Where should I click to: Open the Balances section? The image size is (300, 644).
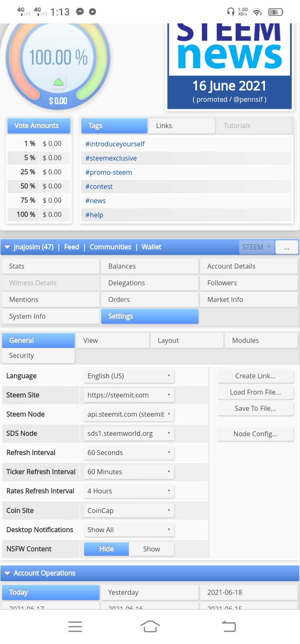click(150, 266)
